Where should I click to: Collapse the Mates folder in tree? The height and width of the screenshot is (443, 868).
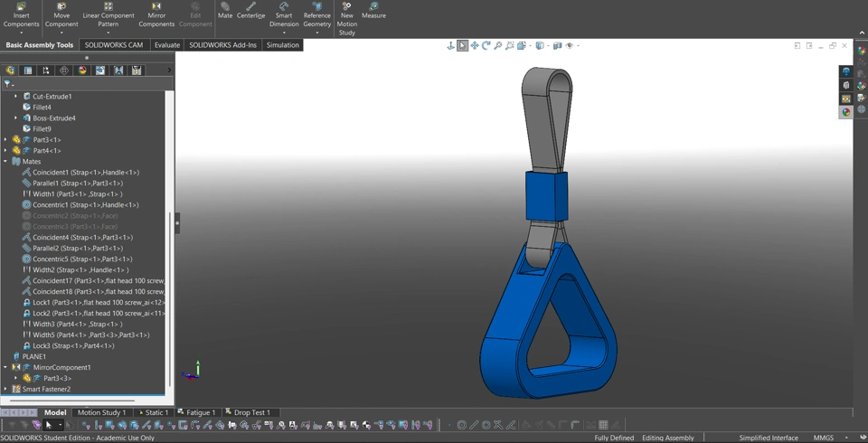pyautogui.click(x=5, y=162)
